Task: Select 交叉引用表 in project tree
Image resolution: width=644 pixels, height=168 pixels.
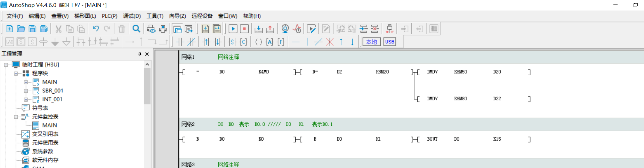Action: [x=45, y=134]
